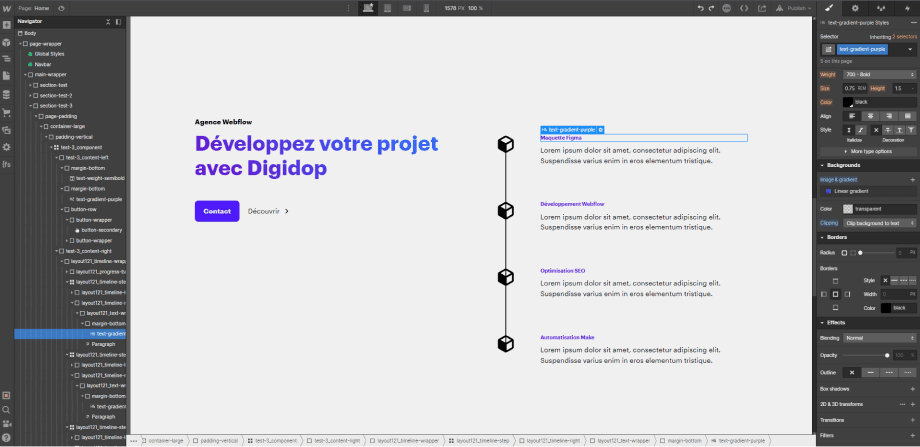Open the Ecommerce cart panel

(x=6, y=112)
